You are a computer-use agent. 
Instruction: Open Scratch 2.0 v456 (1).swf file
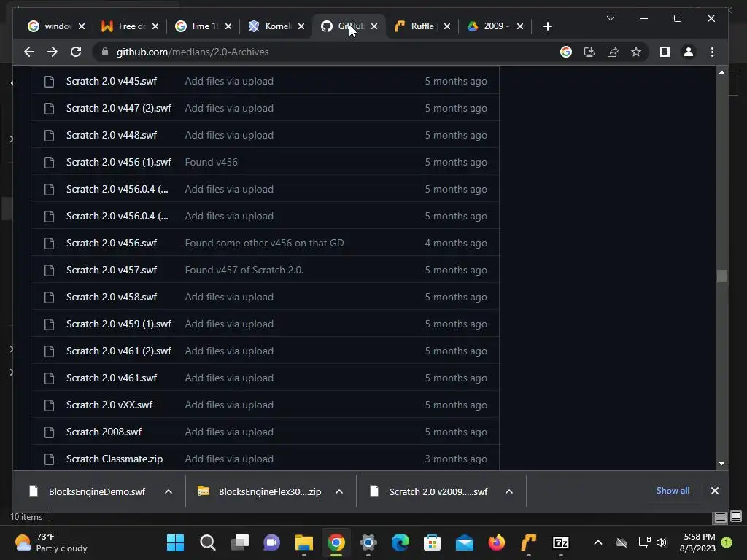coord(119,163)
